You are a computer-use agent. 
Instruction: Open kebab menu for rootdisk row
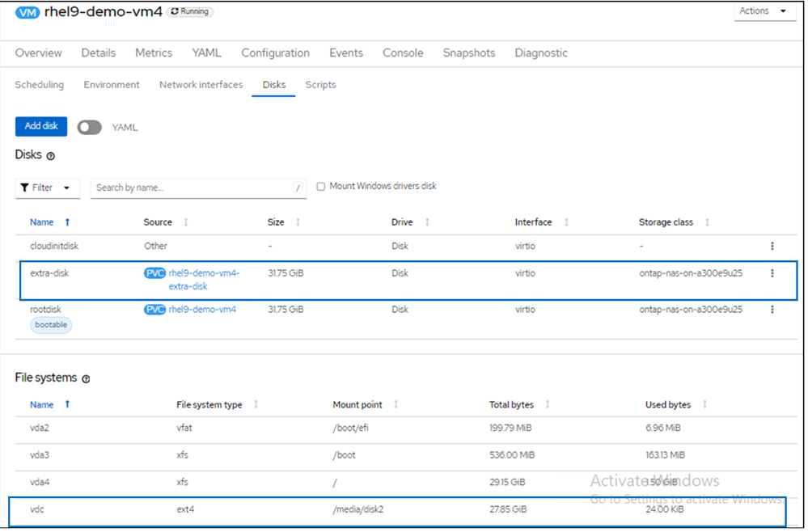[772, 309]
